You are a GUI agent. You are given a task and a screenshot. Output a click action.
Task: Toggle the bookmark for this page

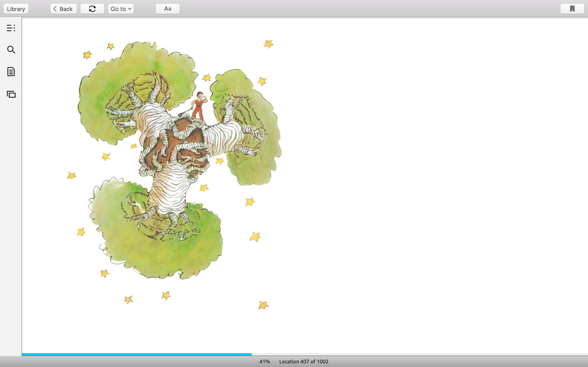click(x=572, y=9)
